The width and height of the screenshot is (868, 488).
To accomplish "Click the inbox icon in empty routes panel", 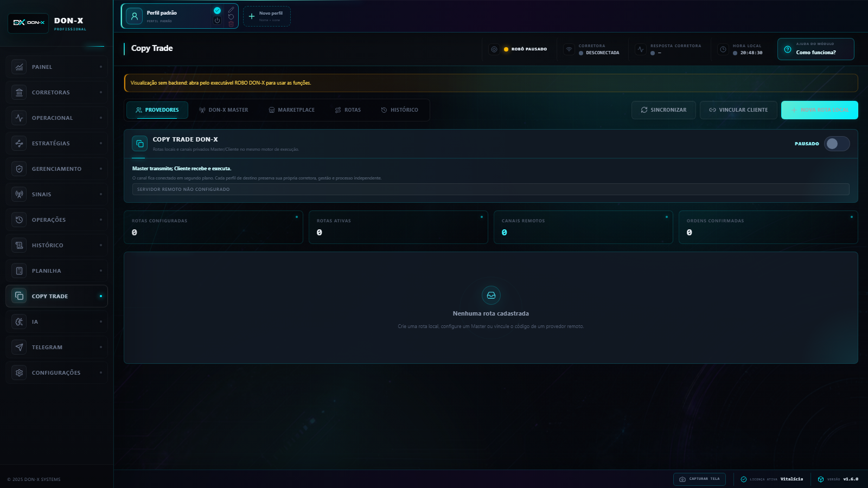I will pyautogui.click(x=491, y=296).
